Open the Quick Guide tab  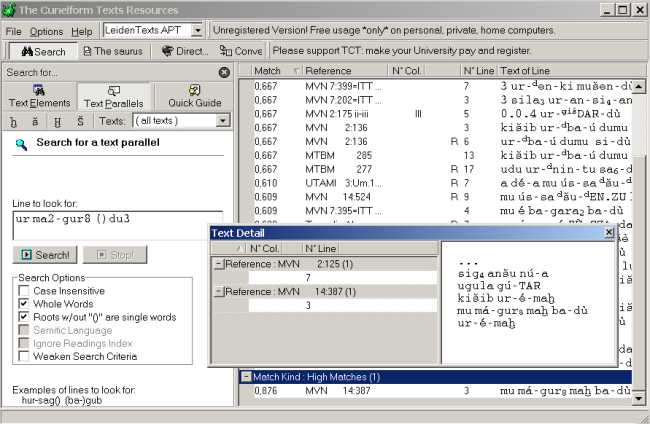194,96
